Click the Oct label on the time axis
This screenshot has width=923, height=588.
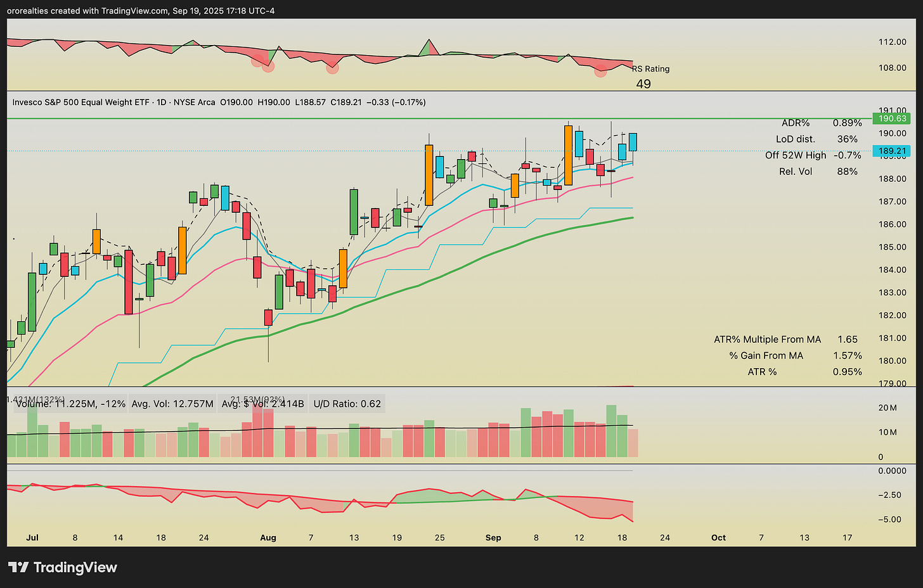718,537
